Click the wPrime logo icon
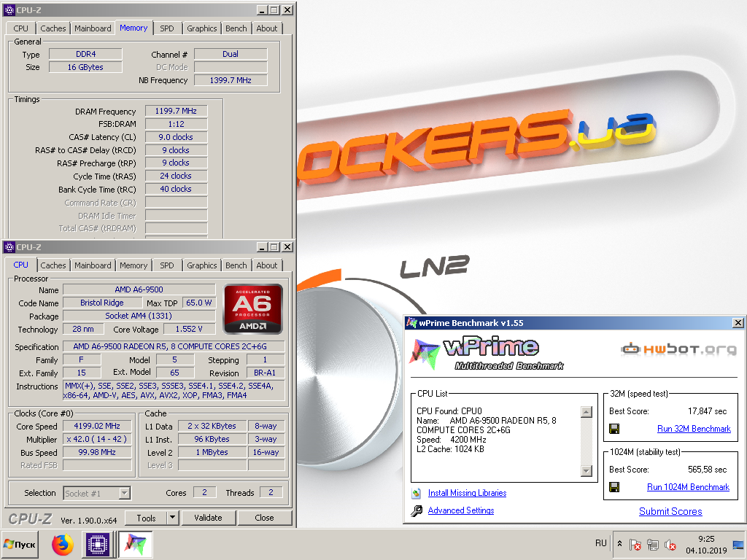This screenshot has width=747, height=560. (x=425, y=354)
